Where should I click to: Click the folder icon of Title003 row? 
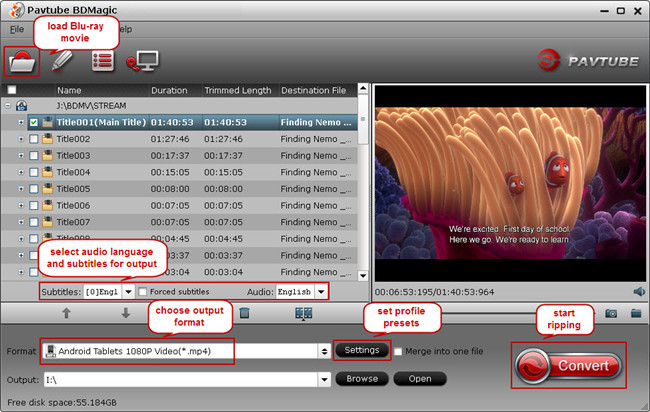pyautogui.click(x=48, y=155)
